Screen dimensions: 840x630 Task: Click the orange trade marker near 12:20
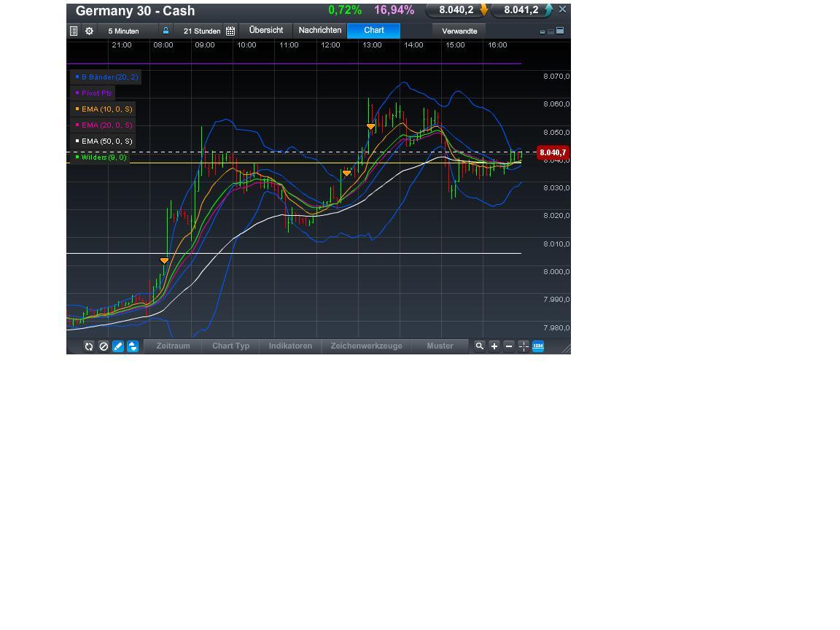point(346,173)
